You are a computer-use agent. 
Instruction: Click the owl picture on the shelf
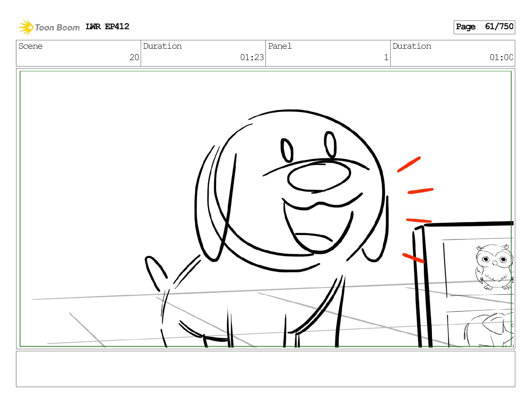point(494,267)
